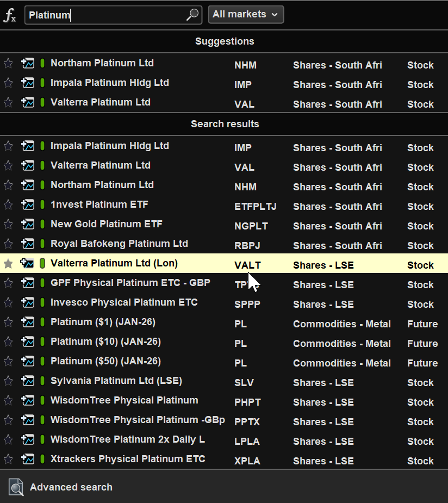Viewport: 448px width, 503px height.
Task: Click green status indicator for Royal Bafokeng Platinum
Action: pos(42,244)
